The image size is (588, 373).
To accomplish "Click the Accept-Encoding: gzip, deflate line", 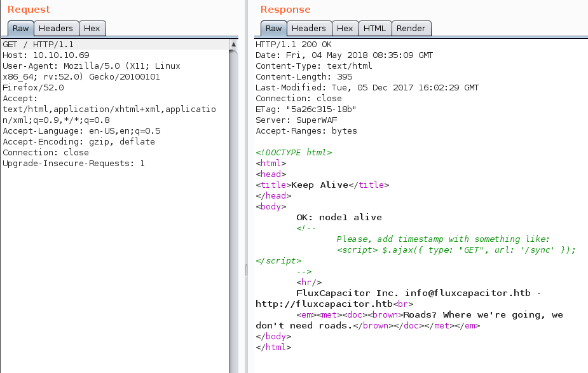I will tap(79, 142).
